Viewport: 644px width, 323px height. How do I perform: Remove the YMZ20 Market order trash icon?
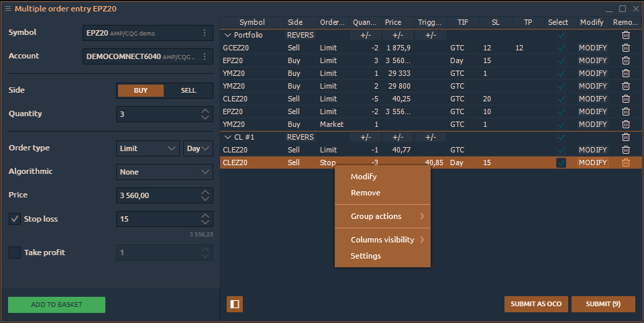point(625,124)
